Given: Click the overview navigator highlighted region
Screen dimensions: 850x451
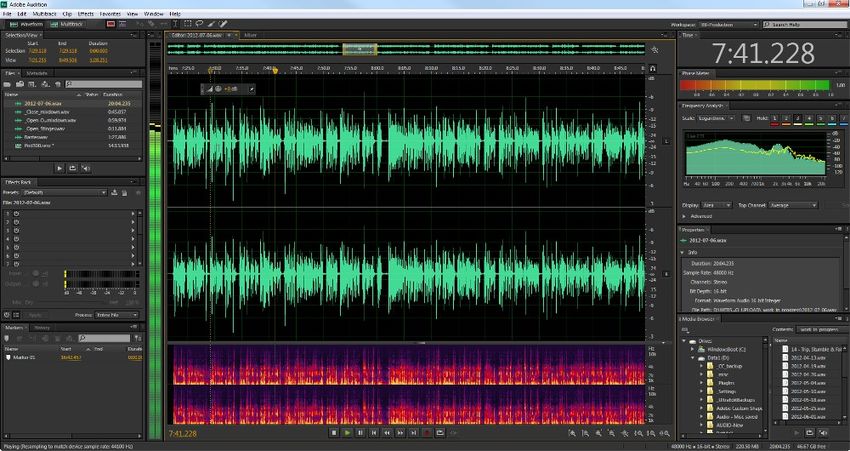Looking at the screenshot, I should [359, 49].
